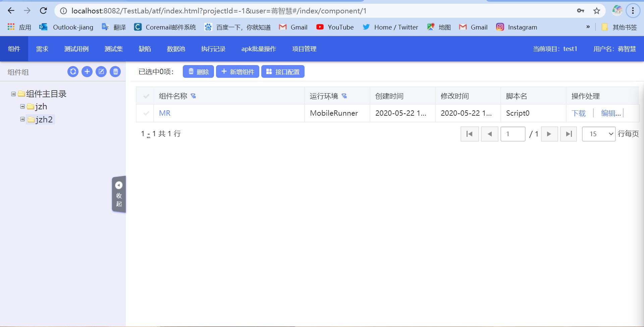Check the MR row checkbox
644x327 pixels.
point(146,113)
